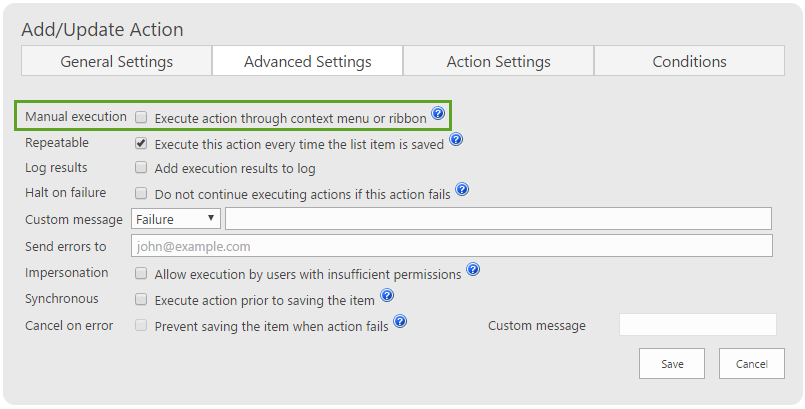Go to the Conditions tab

689,61
